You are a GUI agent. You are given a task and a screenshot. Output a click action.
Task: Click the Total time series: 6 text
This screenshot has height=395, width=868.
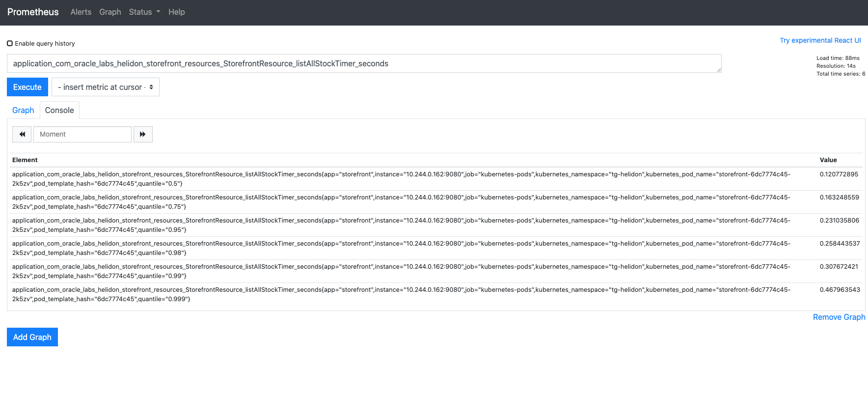841,74
